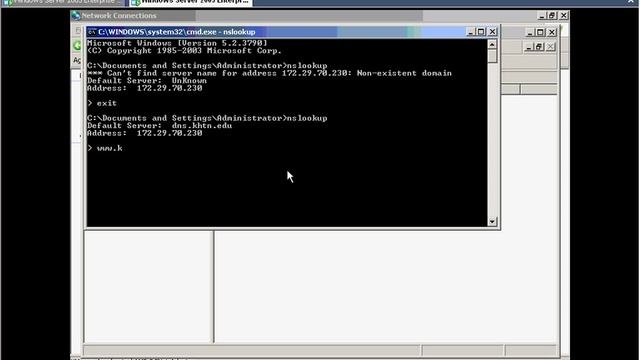Minimize the Network Connections window

point(542,16)
